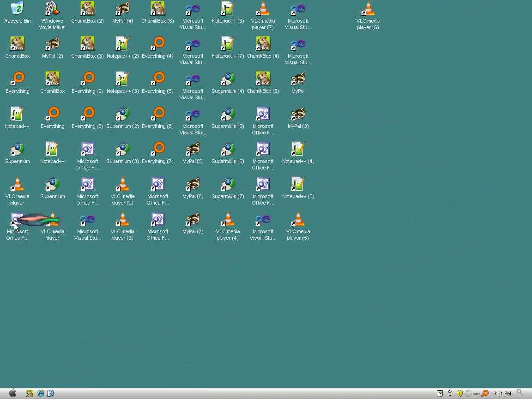
Task: Select the MyPal (3) shortcut
Action: pyautogui.click(x=298, y=118)
